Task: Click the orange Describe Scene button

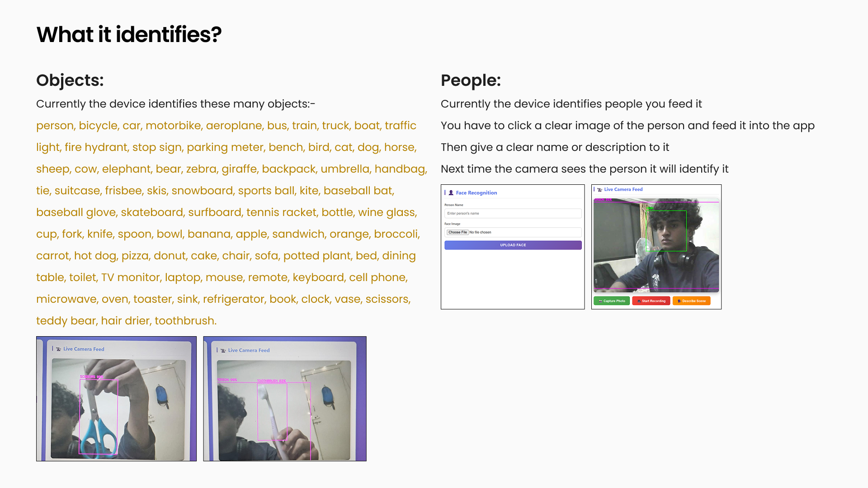Action: click(x=691, y=301)
